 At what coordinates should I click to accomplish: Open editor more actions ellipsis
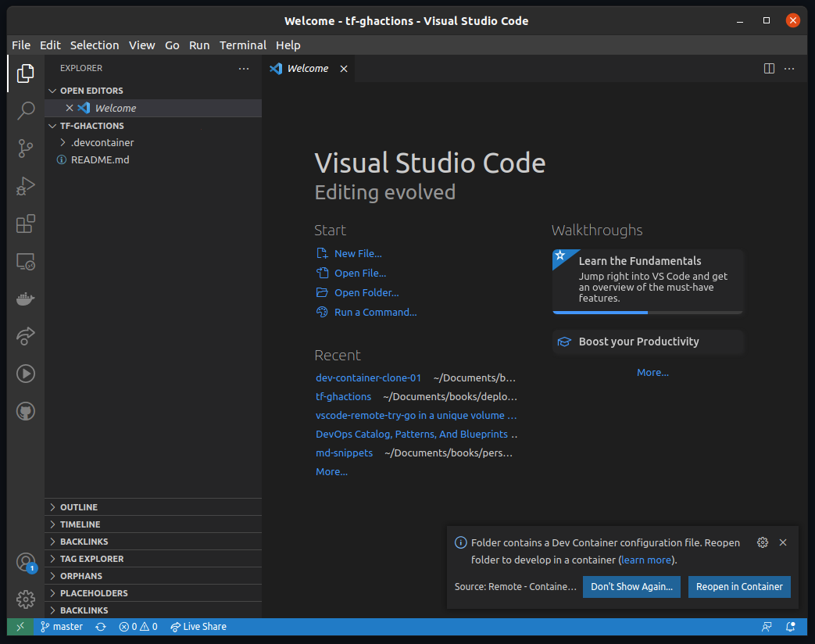click(x=789, y=69)
